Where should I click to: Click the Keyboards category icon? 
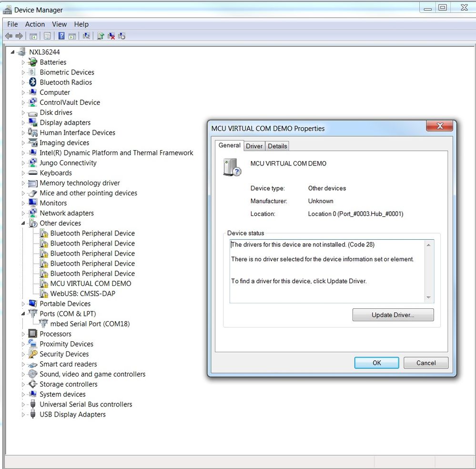[x=32, y=173]
